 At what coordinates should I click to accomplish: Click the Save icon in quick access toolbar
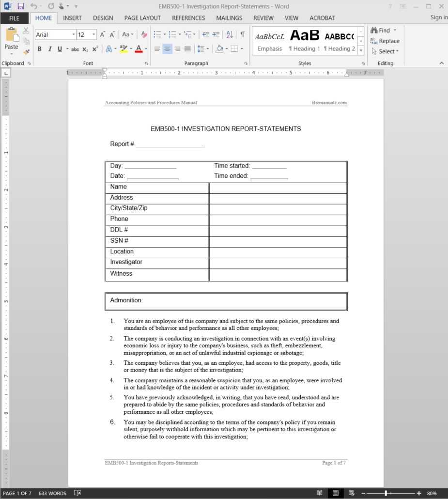pyautogui.click(x=21, y=6)
